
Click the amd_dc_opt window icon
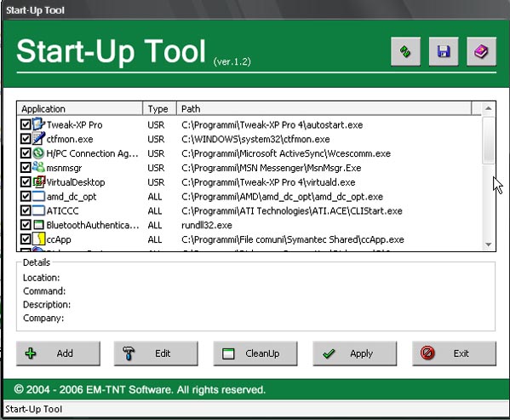point(38,196)
